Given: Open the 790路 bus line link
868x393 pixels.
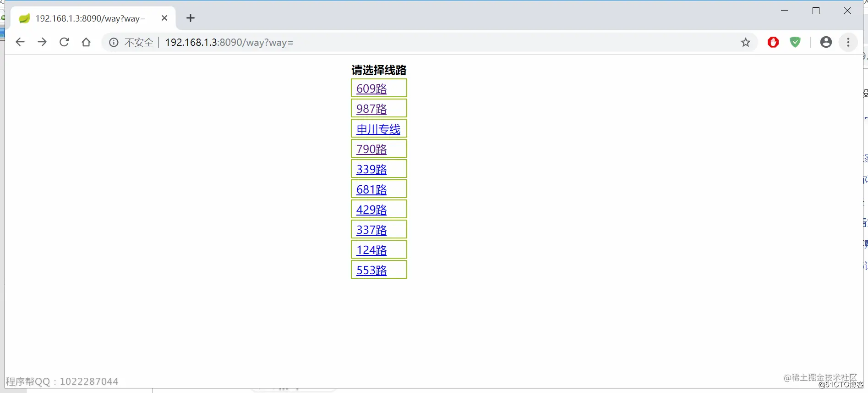Looking at the screenshot, I should coord(371,149).
